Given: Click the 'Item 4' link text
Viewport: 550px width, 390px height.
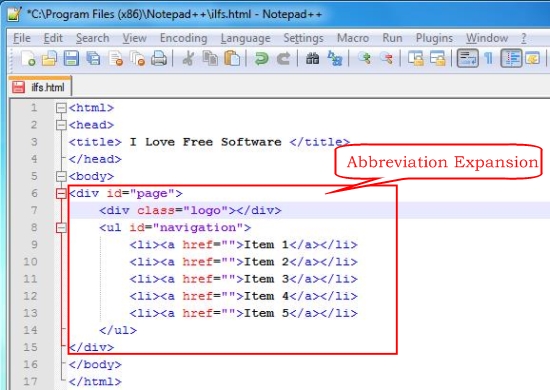Looking at the screenshot, I should [x=266, y=296].
